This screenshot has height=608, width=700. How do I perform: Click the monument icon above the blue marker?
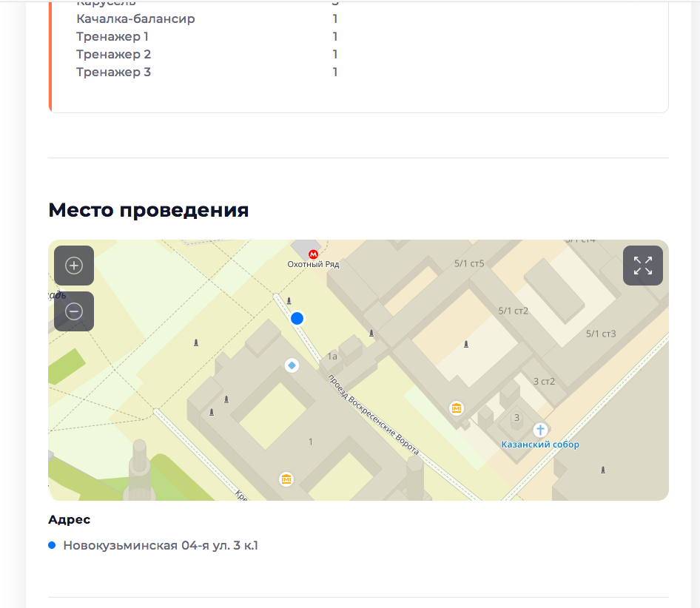click(x=289, y=301)
